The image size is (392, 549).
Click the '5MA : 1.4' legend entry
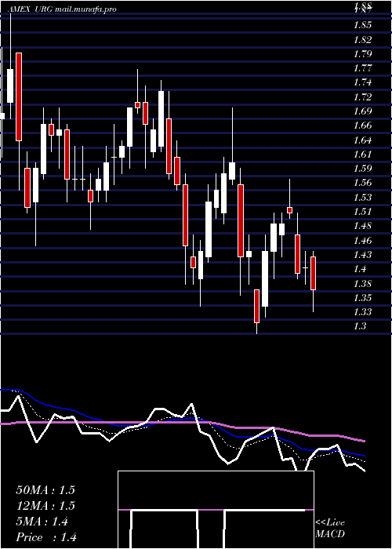point(42,522)
